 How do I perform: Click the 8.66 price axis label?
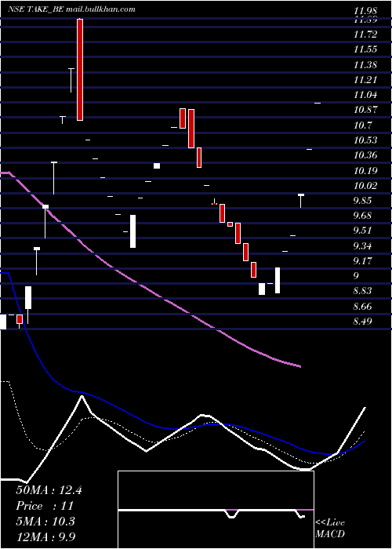363,307
